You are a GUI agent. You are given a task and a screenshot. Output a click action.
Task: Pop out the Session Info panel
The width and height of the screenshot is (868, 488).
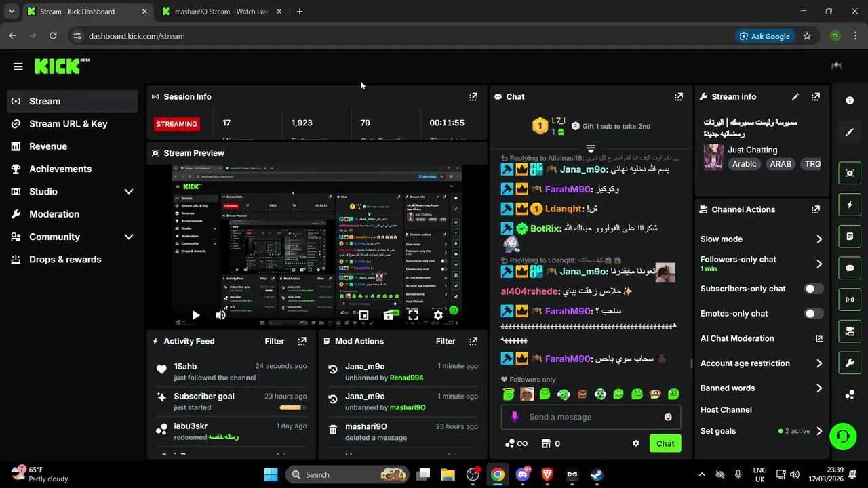pyautogui.click(x=473, y=97)
